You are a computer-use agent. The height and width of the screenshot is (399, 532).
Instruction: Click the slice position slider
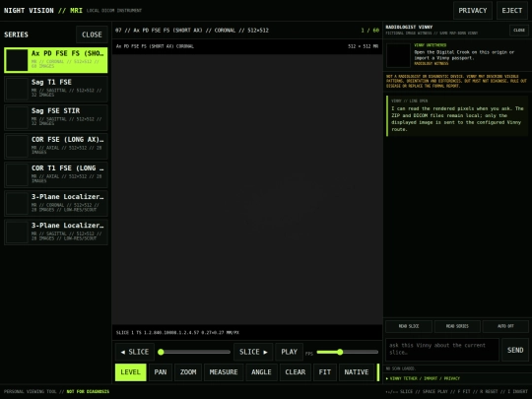click(194, 352)
